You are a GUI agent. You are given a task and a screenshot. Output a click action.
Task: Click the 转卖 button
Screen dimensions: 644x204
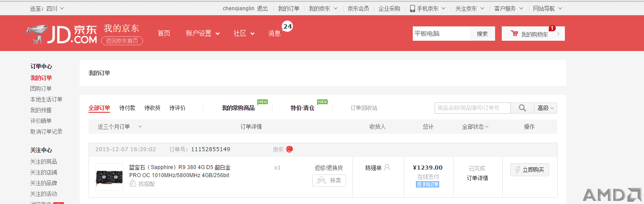pos(329,180)
